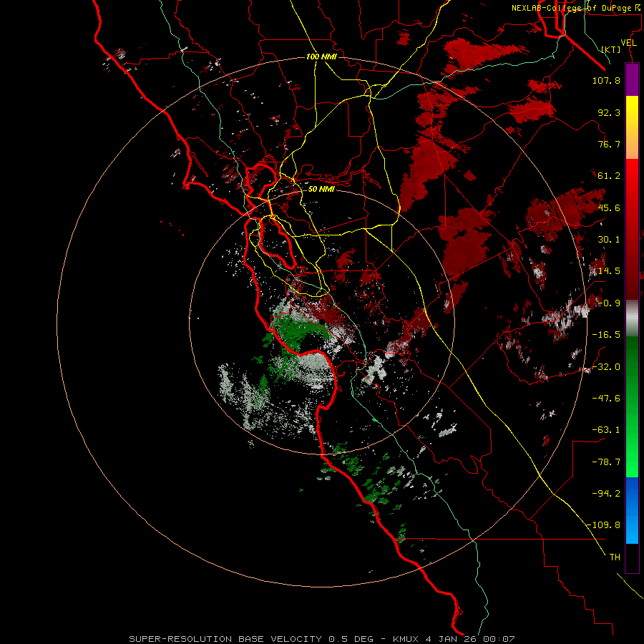Select the -109.8 velocity scale value
644x644 pixels.
tap(604, 525)
